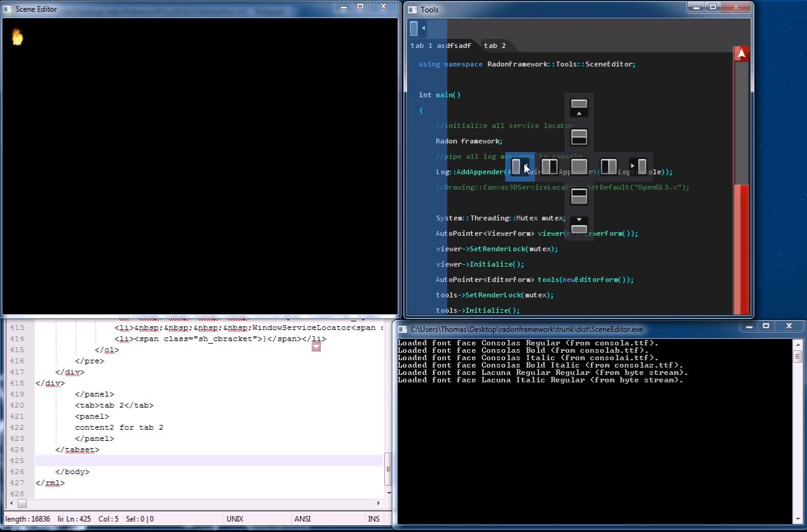Click the UNIX line-ending field in status bar
Screen dimensions: 807x532
[235, 519]
